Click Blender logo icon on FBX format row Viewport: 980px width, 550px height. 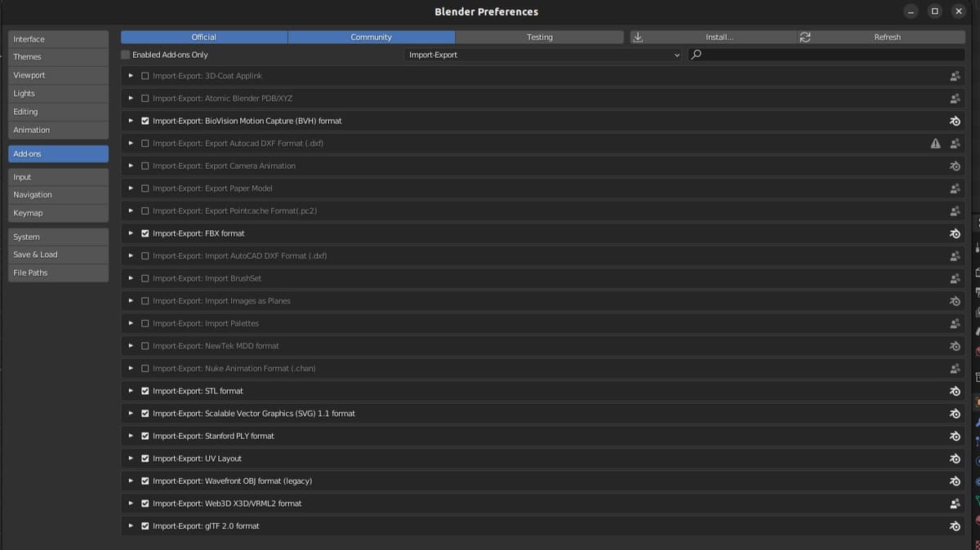(955, 233)
